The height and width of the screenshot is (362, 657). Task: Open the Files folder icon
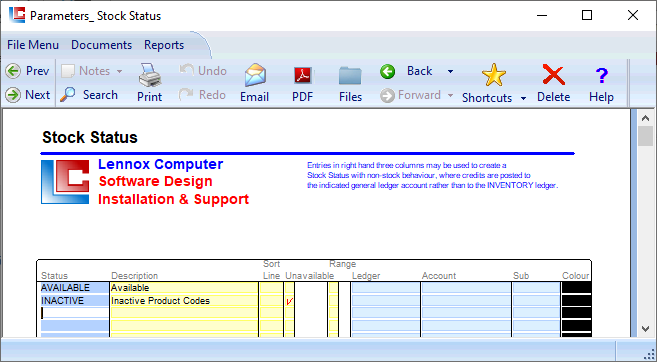(x=350, y=76)
